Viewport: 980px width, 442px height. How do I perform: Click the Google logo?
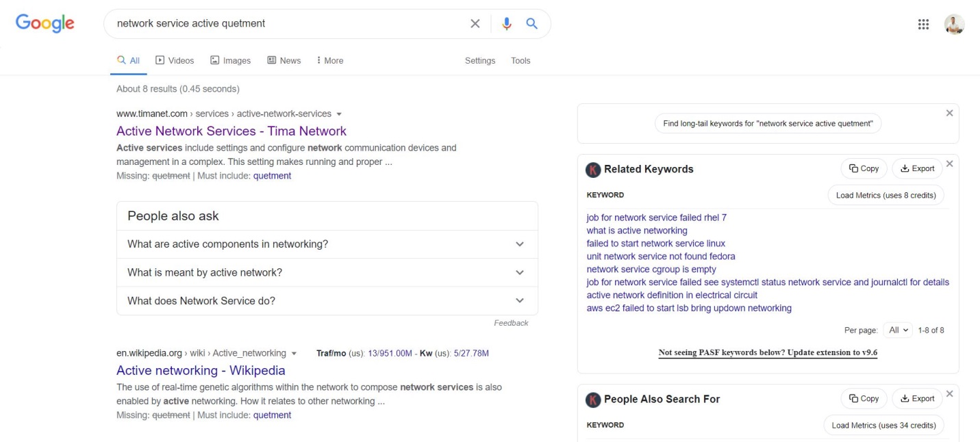45,23
